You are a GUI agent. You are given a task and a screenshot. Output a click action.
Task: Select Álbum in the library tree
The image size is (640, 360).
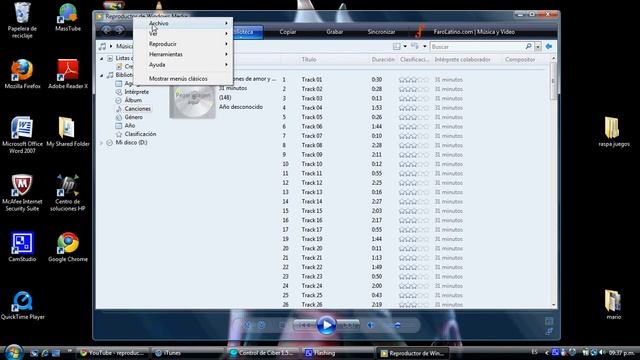tap(133, 100)
